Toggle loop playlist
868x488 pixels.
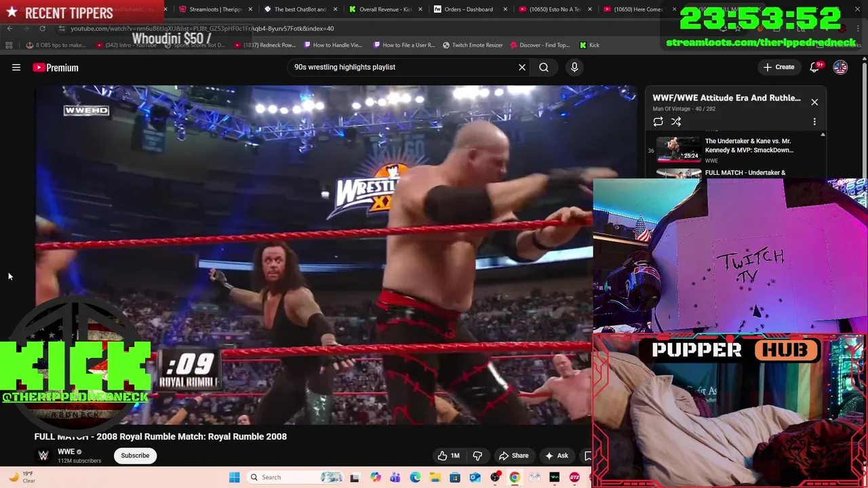click(x=658, y=121)
